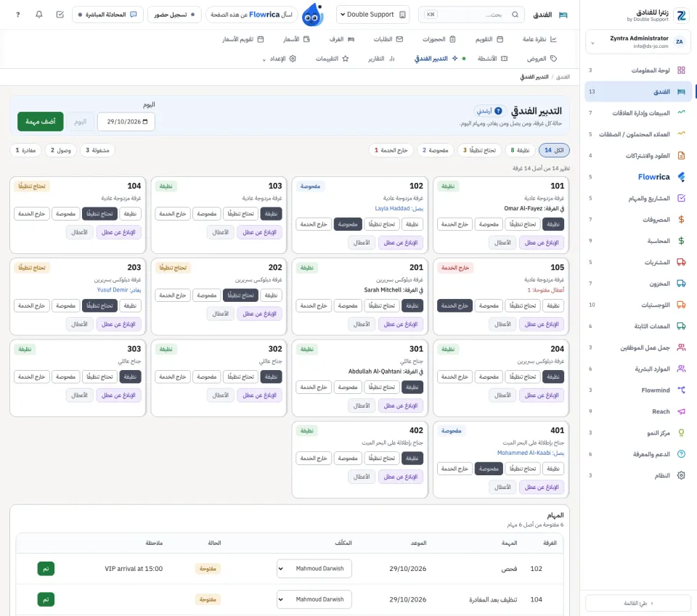697x616 pixels.
Task: Open الأعطال for room 204
Action: point(502,395)
